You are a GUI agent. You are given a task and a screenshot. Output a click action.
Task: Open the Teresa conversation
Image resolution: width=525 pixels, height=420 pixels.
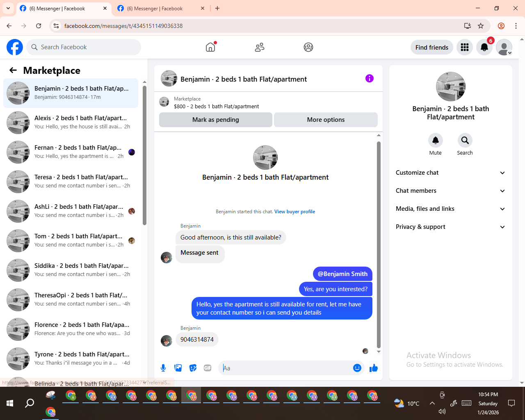(x=71, y=181)
